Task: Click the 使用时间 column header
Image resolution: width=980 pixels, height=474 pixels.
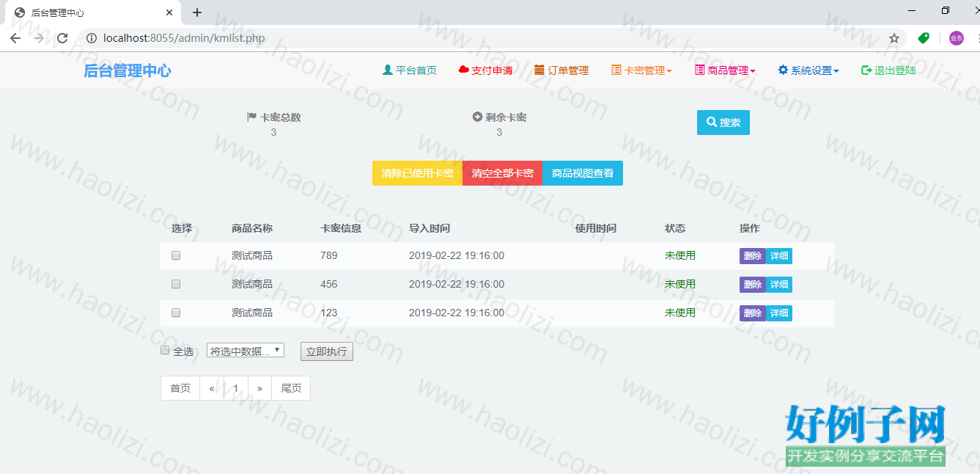Action: [x=596, y=228]
